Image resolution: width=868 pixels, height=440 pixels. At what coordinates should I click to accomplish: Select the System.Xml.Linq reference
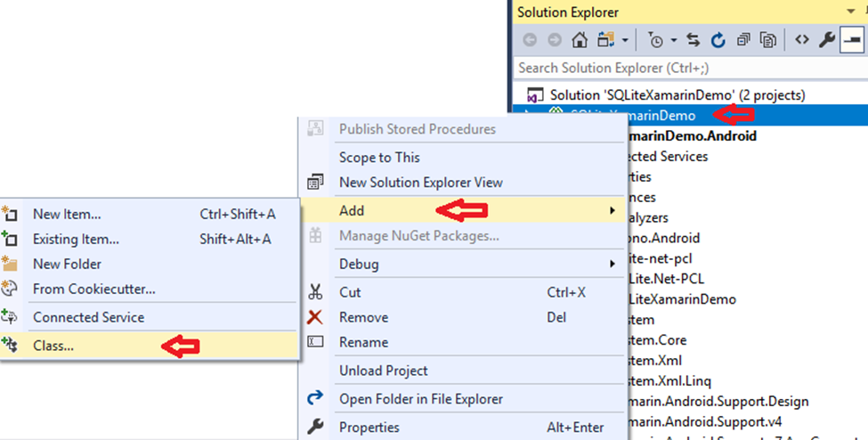tap(669, 380)
